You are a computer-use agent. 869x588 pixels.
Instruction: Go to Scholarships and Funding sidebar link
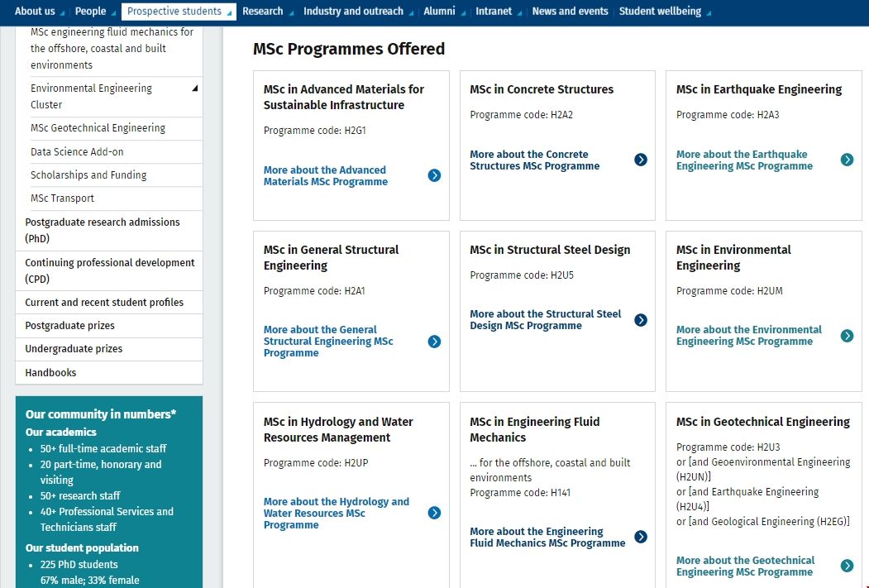[x=88, y=175]
